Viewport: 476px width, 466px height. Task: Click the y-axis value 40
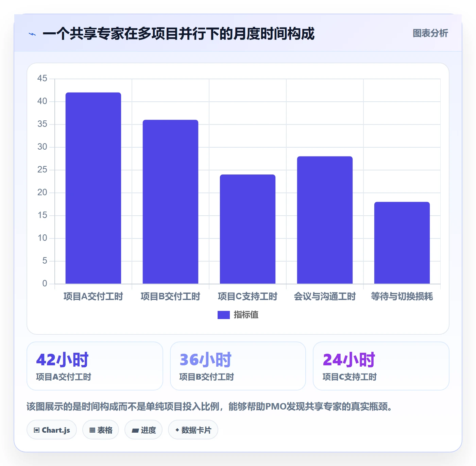click(42, 101)
